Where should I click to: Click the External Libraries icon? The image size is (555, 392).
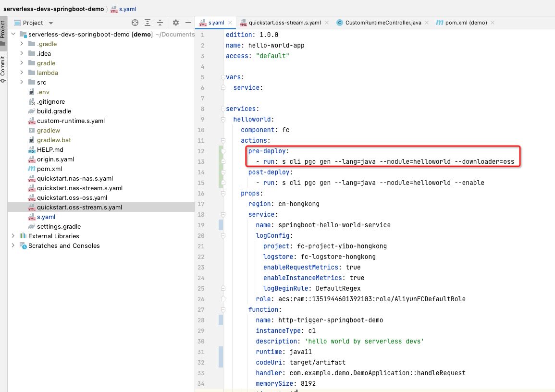tap(23, 236)
